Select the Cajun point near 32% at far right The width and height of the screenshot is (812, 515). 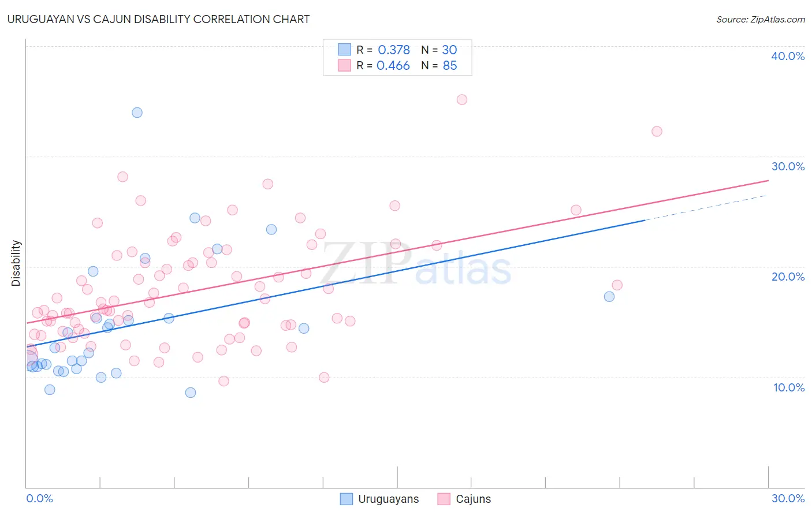[x=657, y=131]
